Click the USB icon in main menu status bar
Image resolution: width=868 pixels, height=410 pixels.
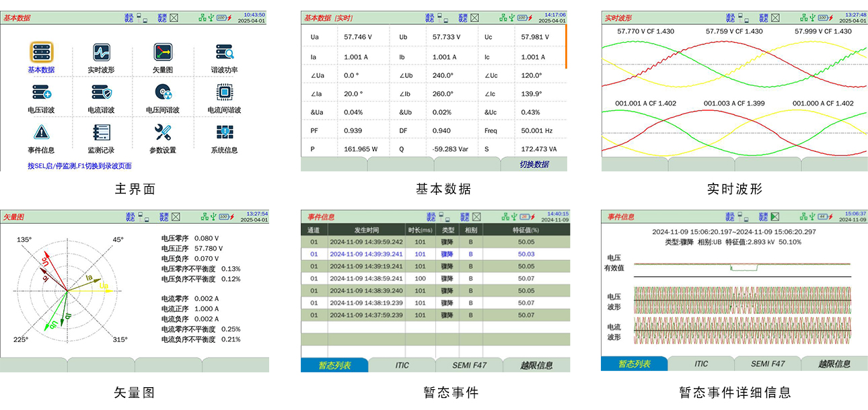coord(211,17)
